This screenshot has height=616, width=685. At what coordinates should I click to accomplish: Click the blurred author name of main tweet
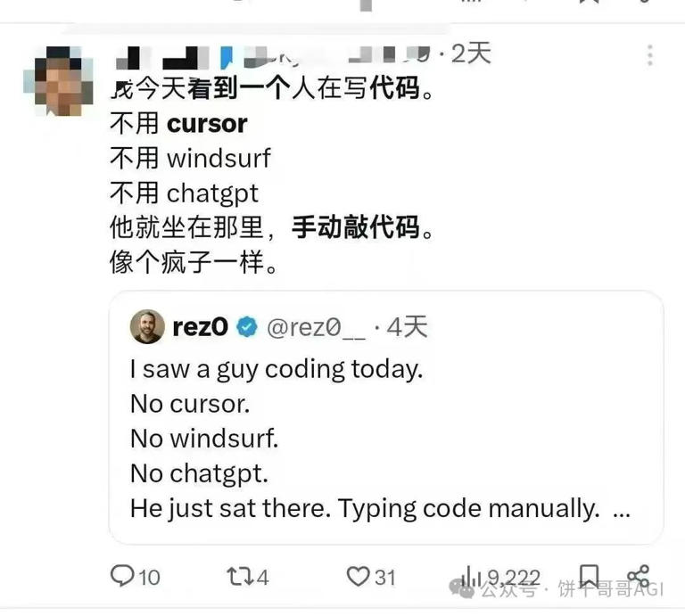pos(273,57)
